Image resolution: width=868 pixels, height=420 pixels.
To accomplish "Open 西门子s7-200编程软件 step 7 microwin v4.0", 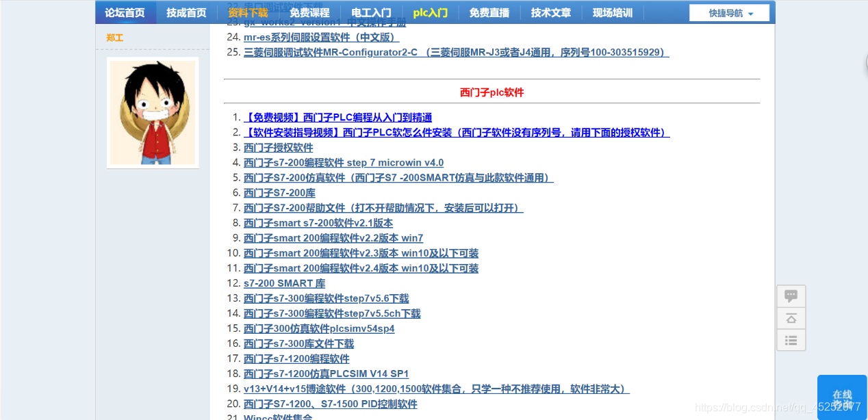I will click(344, 163).
